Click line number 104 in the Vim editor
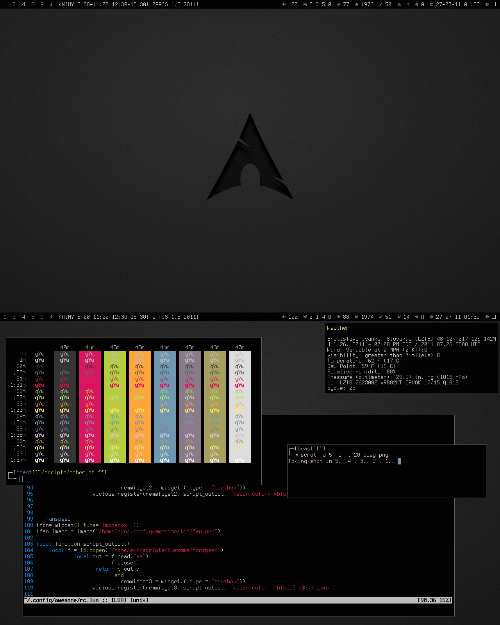This screenshot has height=625, width=500. (x=29, y=550)
